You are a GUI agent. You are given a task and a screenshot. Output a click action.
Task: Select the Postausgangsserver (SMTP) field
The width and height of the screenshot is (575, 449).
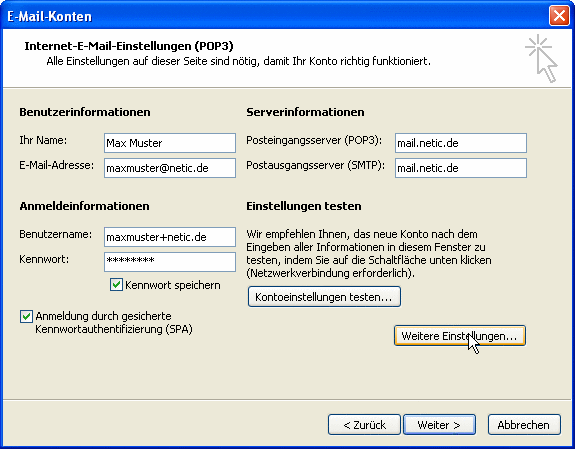point(461,168)
